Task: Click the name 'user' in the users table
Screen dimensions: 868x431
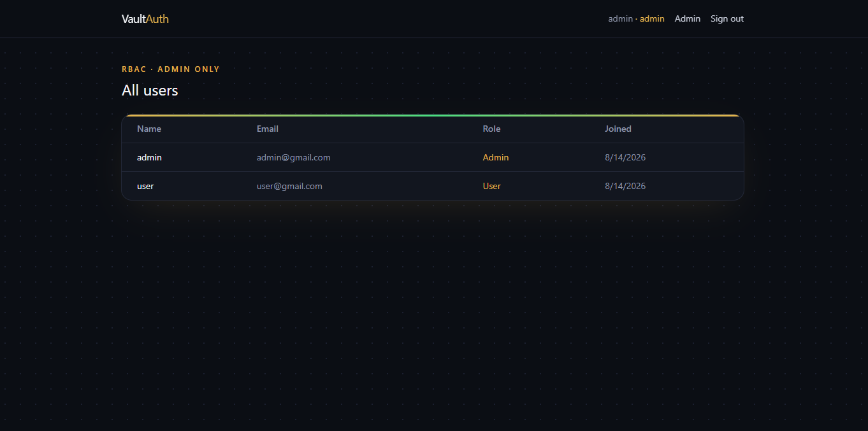Action: [x=145, y=186]
